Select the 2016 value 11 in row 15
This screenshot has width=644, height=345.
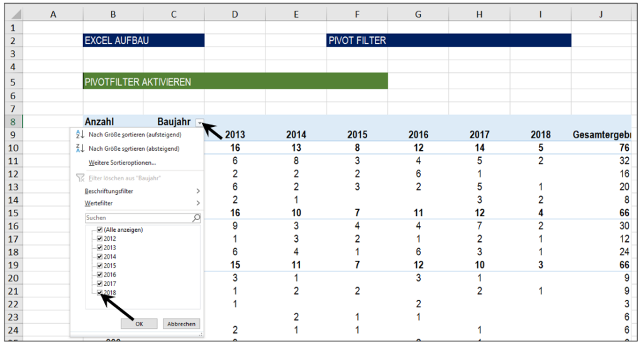[418, 213]
